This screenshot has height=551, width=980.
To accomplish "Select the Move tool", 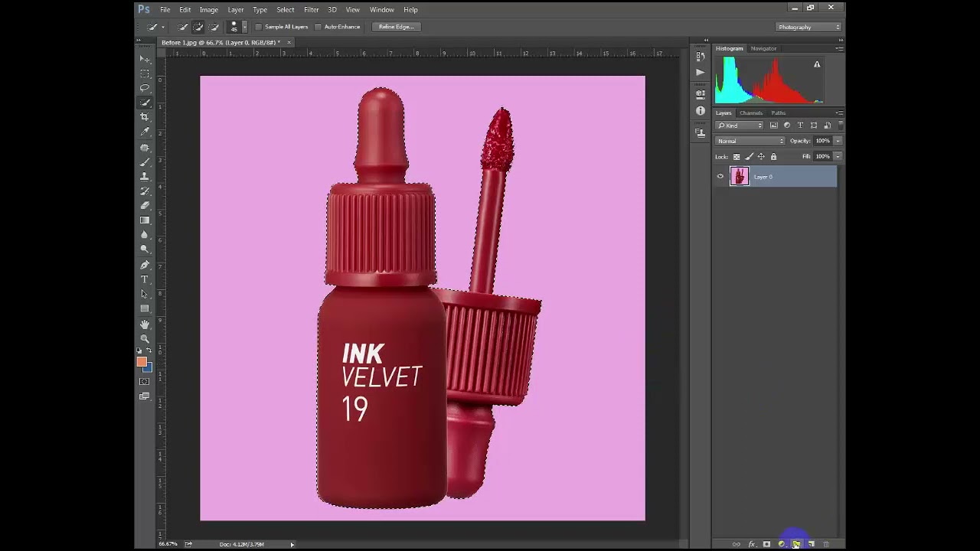I will [x=145, y=59].
